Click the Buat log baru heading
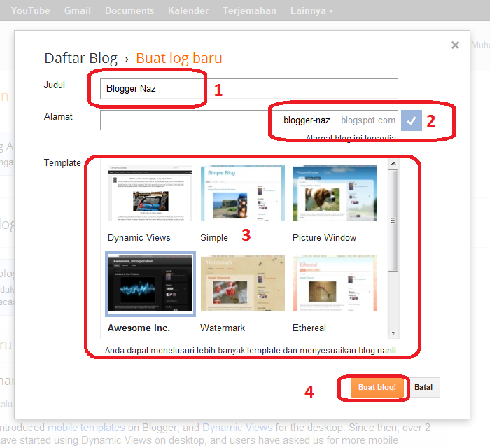This screenshot has width=490, height=448. click(179, 58)
